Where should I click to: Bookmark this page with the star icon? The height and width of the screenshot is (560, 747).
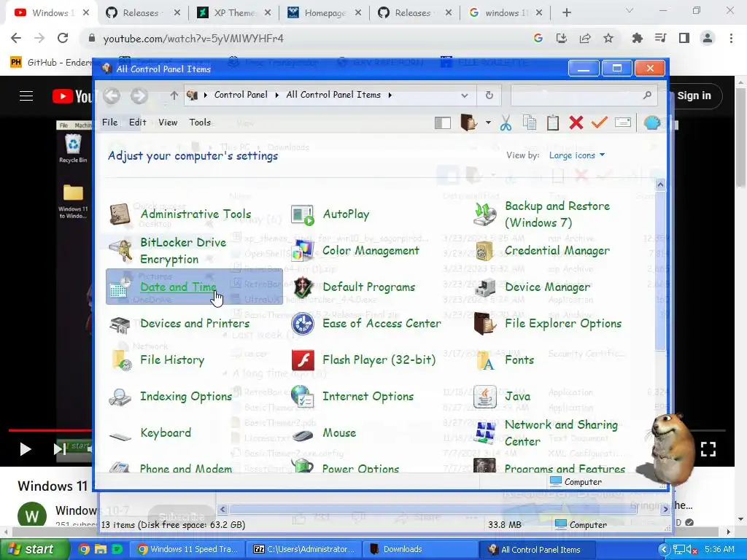tap(608, 39)
